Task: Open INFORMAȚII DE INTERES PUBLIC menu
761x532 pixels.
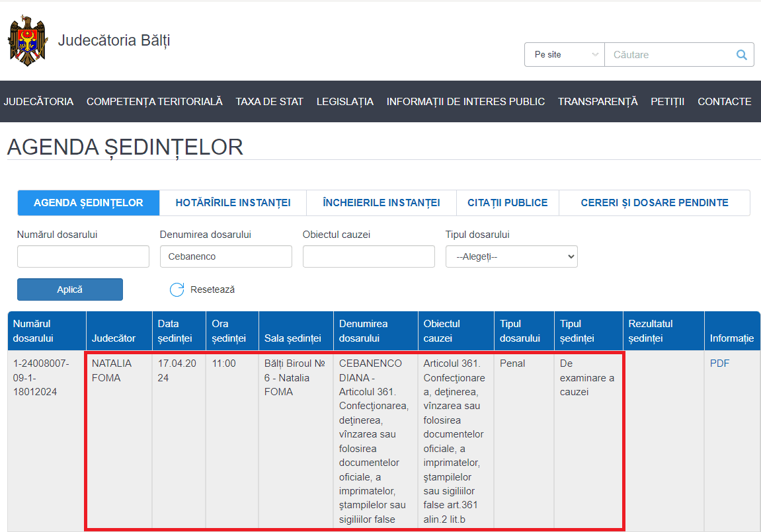Action: (465, 102)
